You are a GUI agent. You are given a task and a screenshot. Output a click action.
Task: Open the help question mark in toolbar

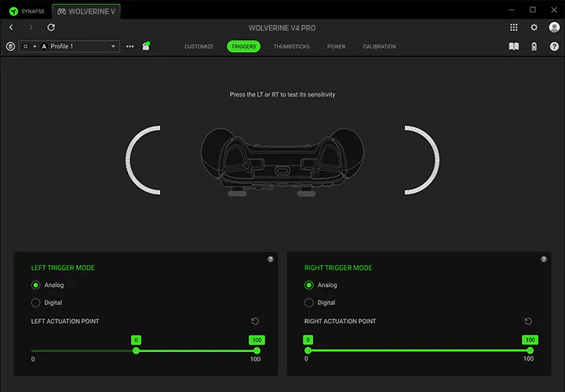point(554,46)
